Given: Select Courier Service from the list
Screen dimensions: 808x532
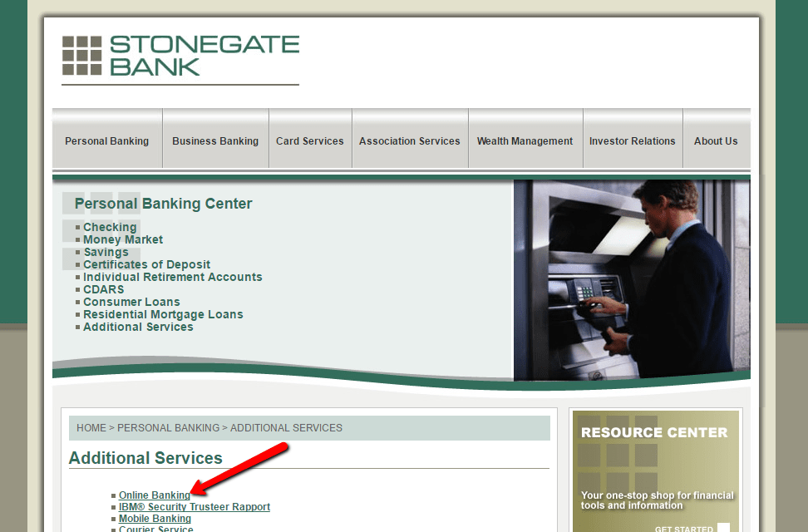Looking at the screenshot, I should coord(156,529).
